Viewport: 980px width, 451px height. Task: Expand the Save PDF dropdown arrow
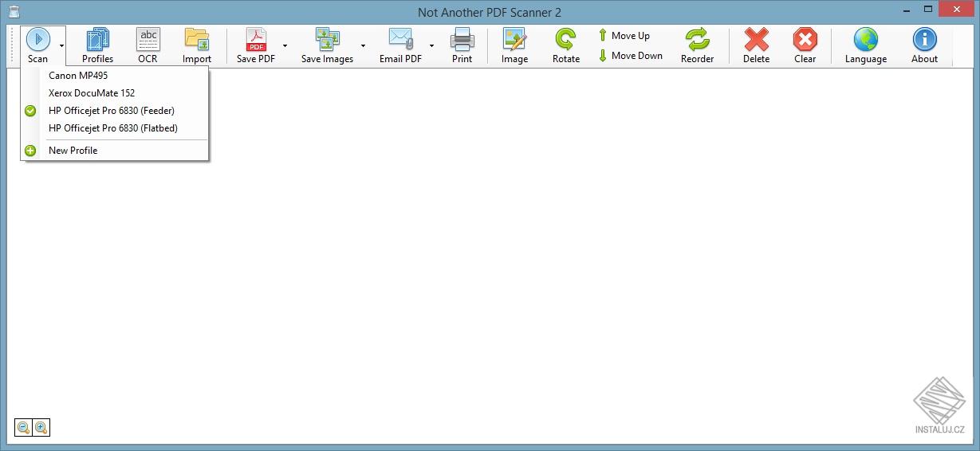[285, 45]
